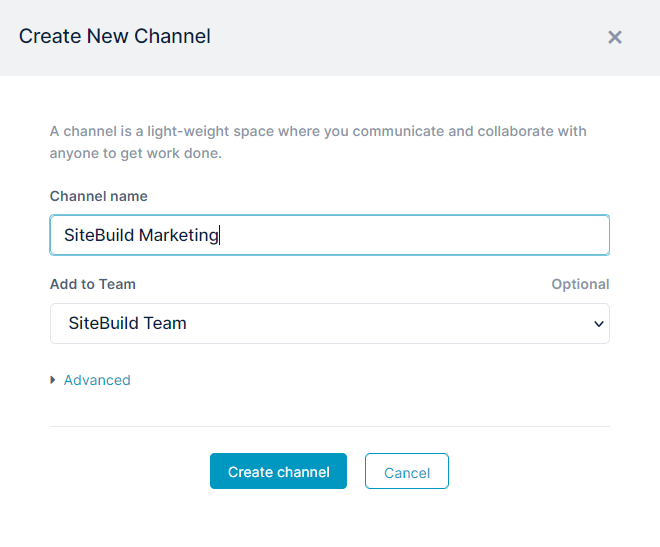The width and height of the screenshot is (660, 547).
Task: Click the selected SiteBuild Team value text
Action: [127, 323]
